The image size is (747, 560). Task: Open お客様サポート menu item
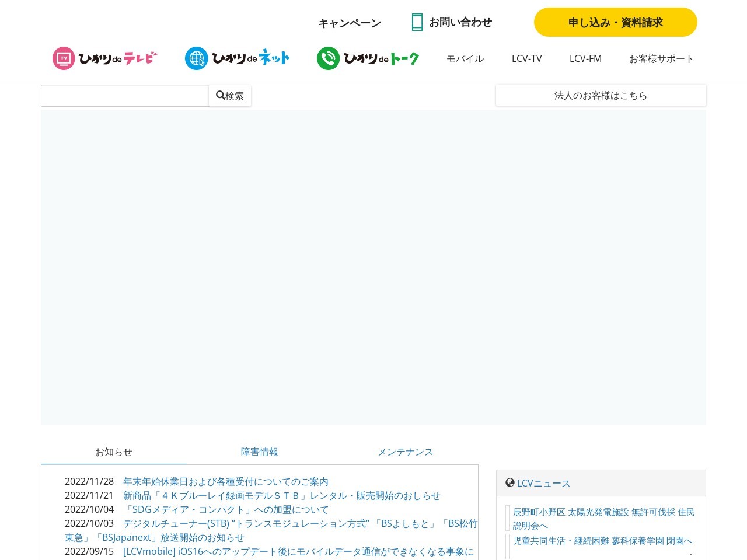tap(661, 58)
